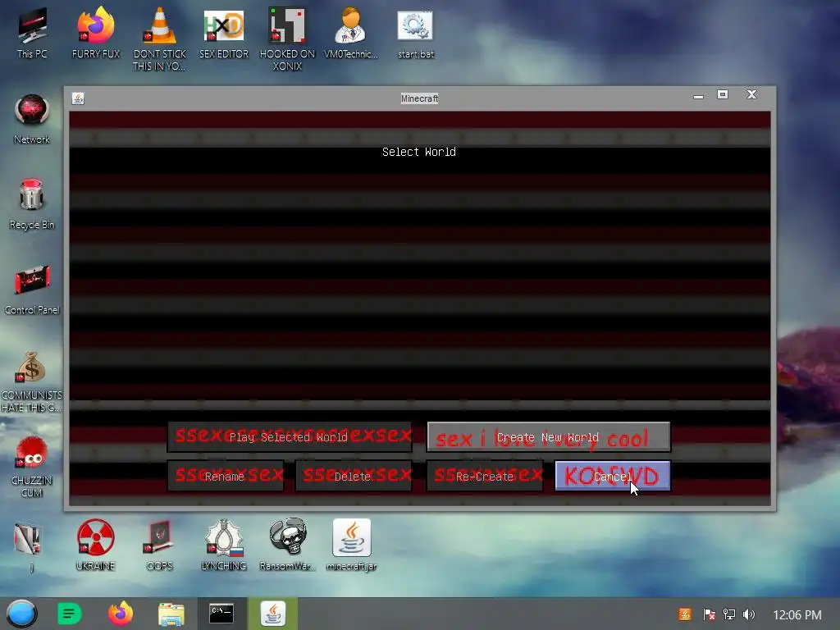Minimize the Minecraft window
The image size is (840, 630).
tap(698, 97)
